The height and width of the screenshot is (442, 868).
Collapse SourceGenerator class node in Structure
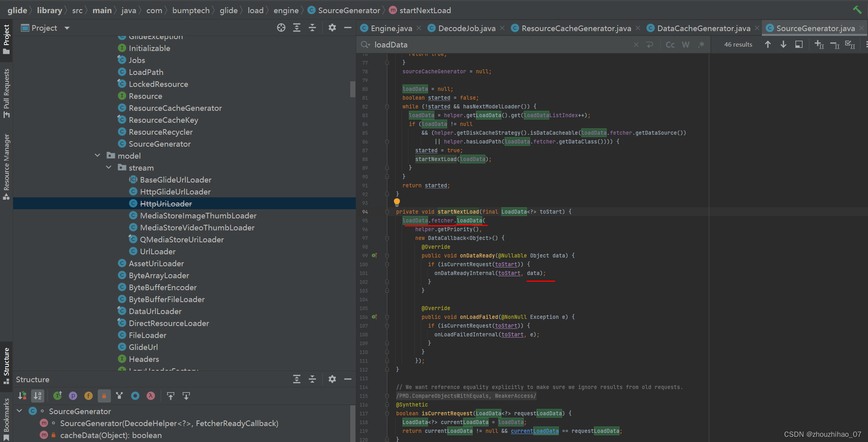pos(19,411)
